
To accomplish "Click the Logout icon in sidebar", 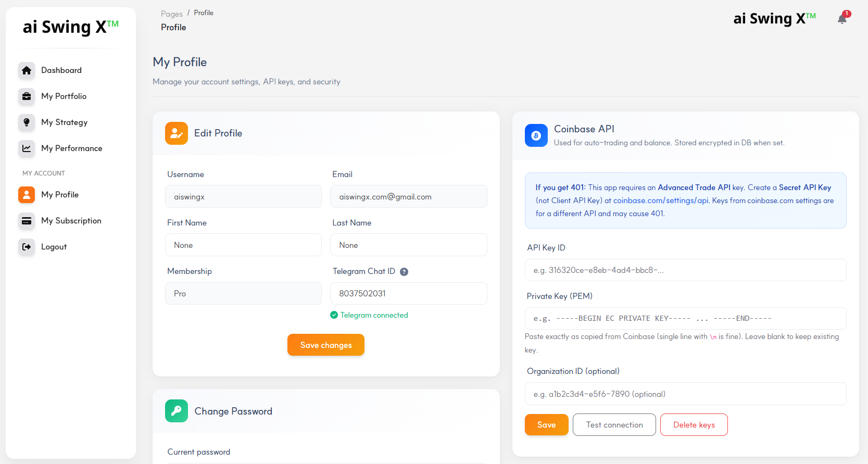I will tap(27, 247).
